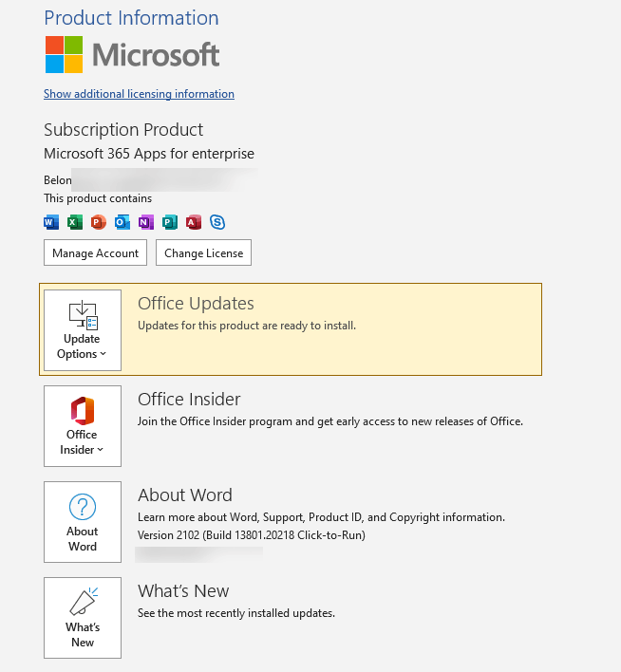Click the Product Information title
This screenshot has height=672, width=621.
pyautogui.click(x=131, y=18)
